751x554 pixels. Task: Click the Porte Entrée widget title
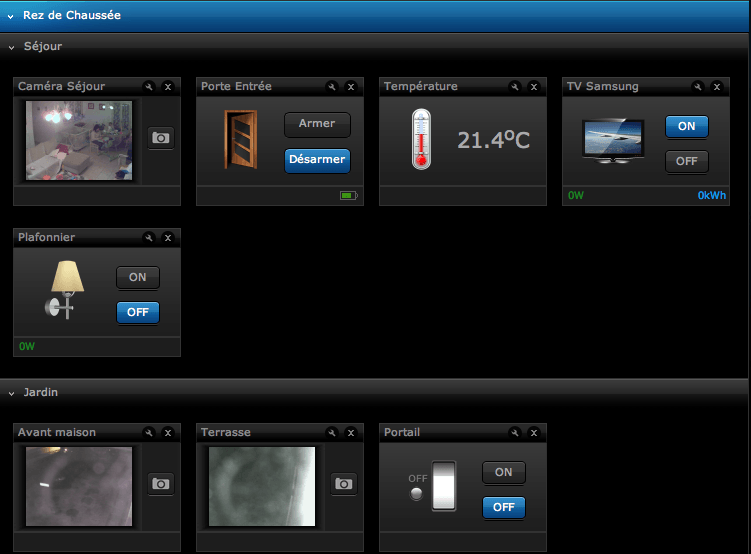click(x=236, y=86)
